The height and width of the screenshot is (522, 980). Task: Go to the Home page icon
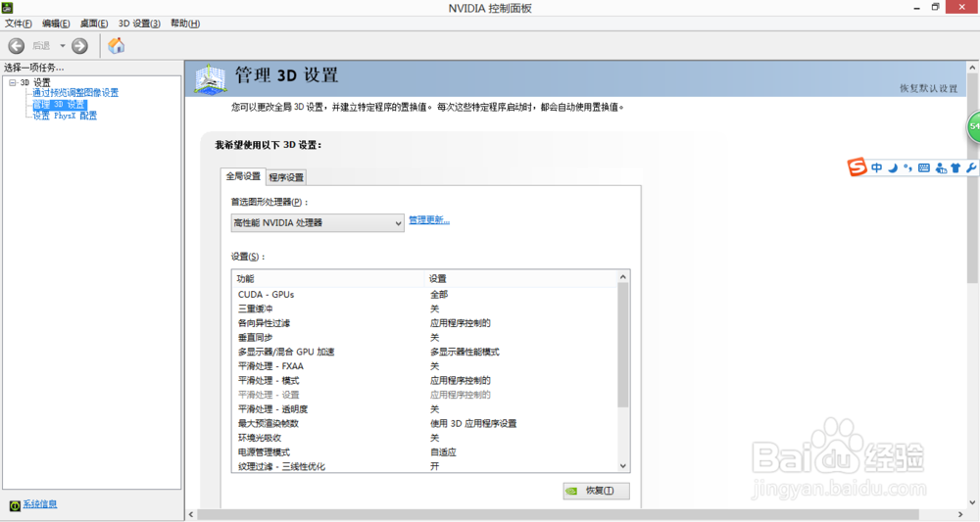point(117,46)
